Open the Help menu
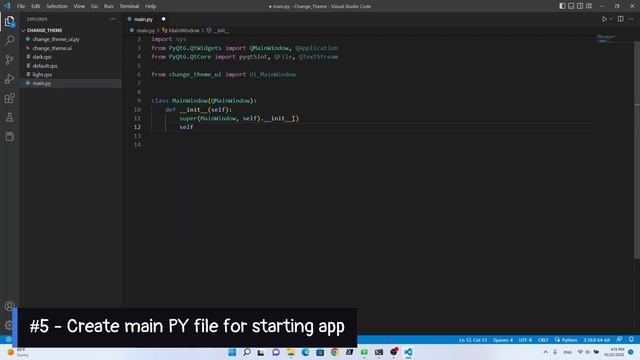 tap(151, 6)
